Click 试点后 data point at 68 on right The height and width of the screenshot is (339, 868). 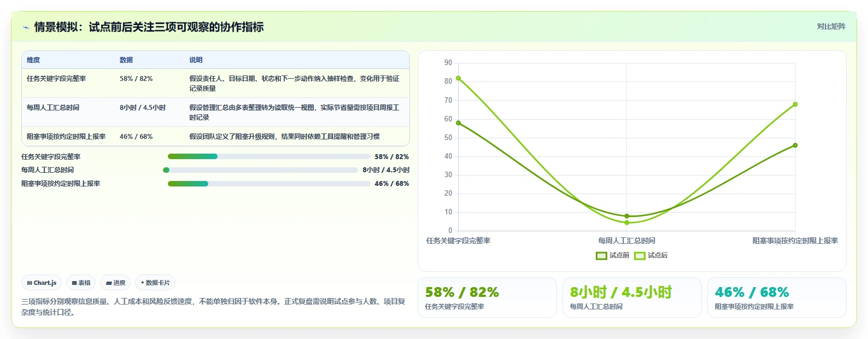point(795,104)
